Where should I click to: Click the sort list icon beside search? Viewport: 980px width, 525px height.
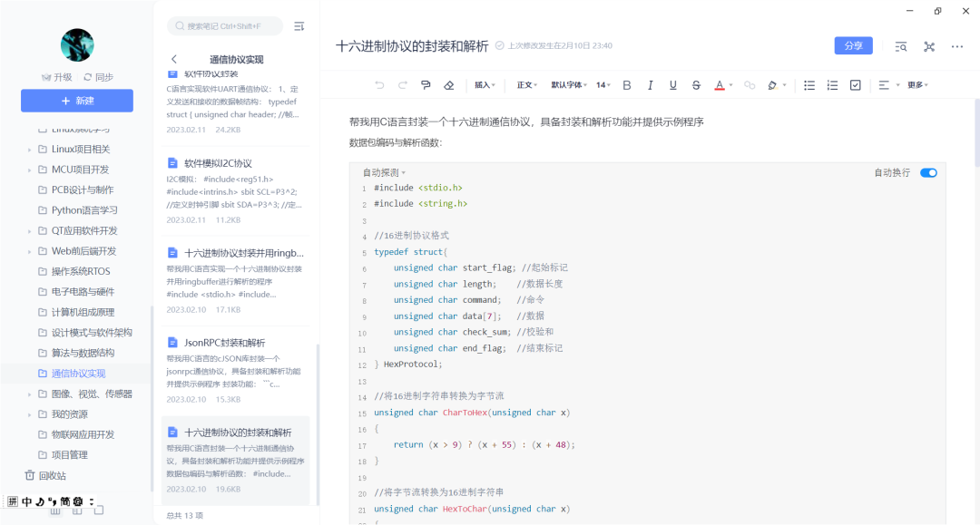click(299, 26)
